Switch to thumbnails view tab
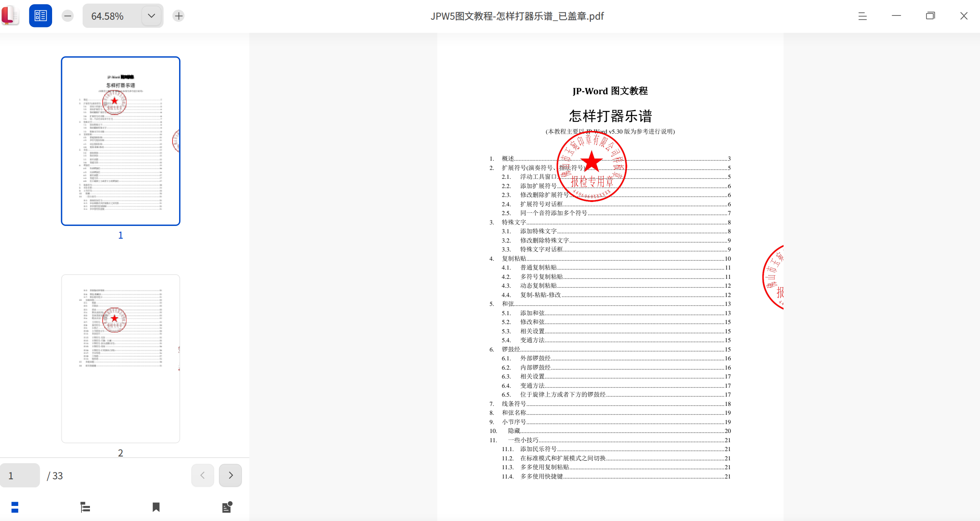The height and width of the screenshot is (521, 980). (x=15, y=507)
